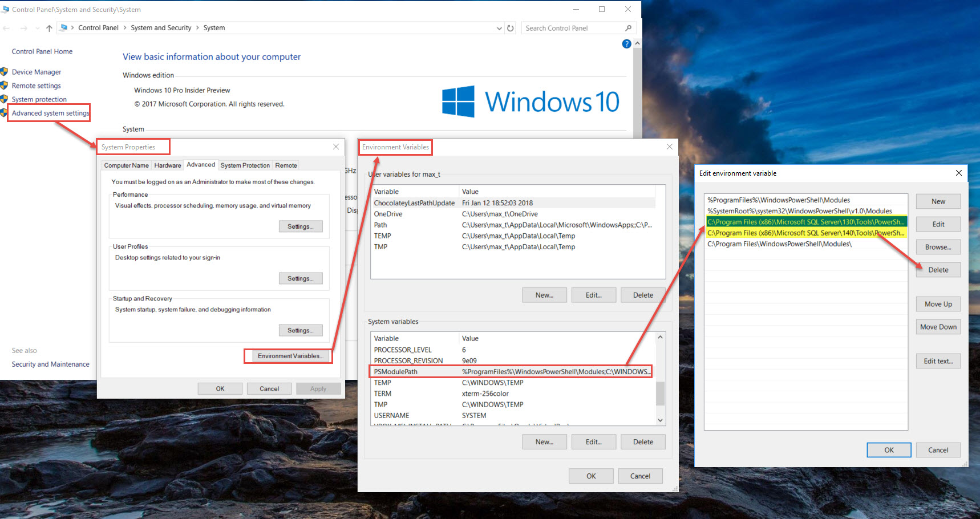Click System and Security breadcrumb
This screenshot has width=980, height=519.
point(161,28)
